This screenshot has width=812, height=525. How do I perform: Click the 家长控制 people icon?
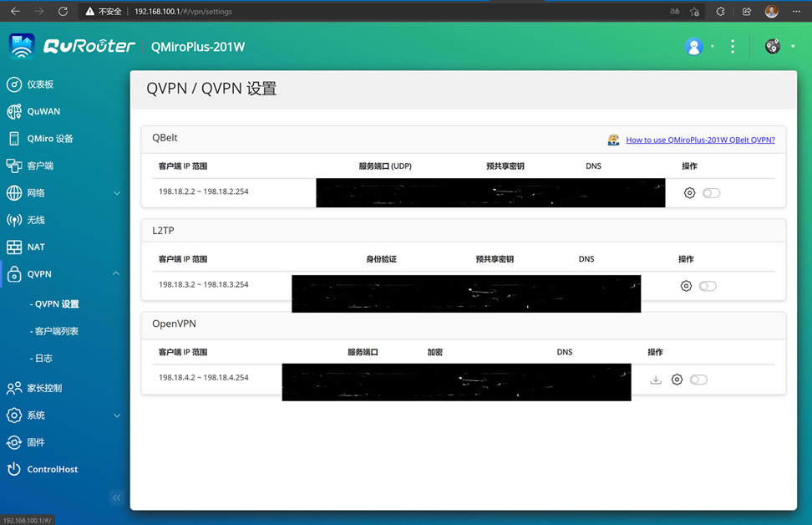[x=14, y=388]
